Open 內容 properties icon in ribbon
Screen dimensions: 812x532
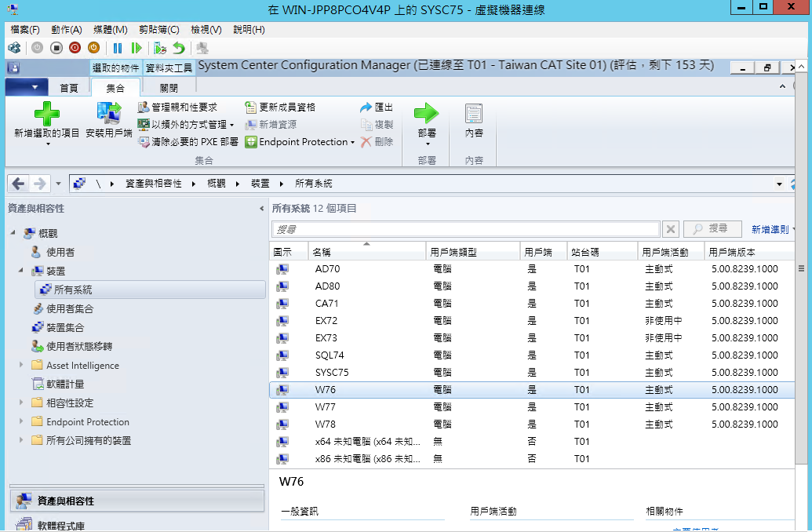tap(474, 113)
